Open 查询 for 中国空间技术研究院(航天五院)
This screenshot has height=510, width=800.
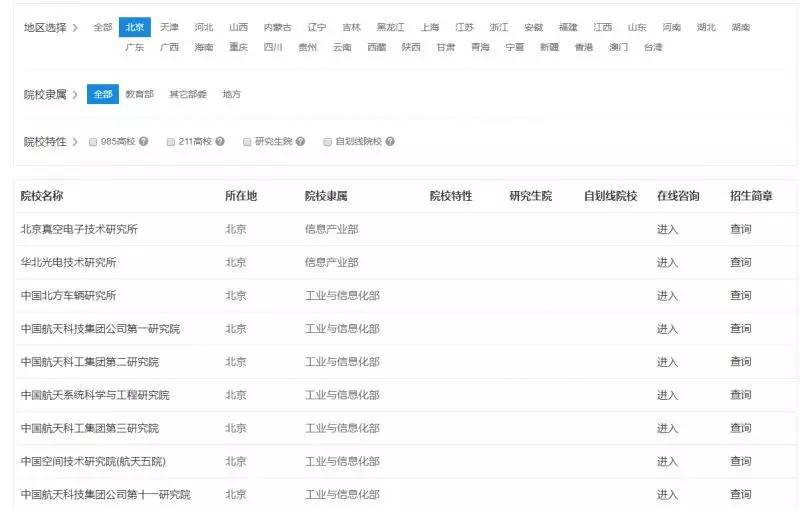tap(740, 461)
